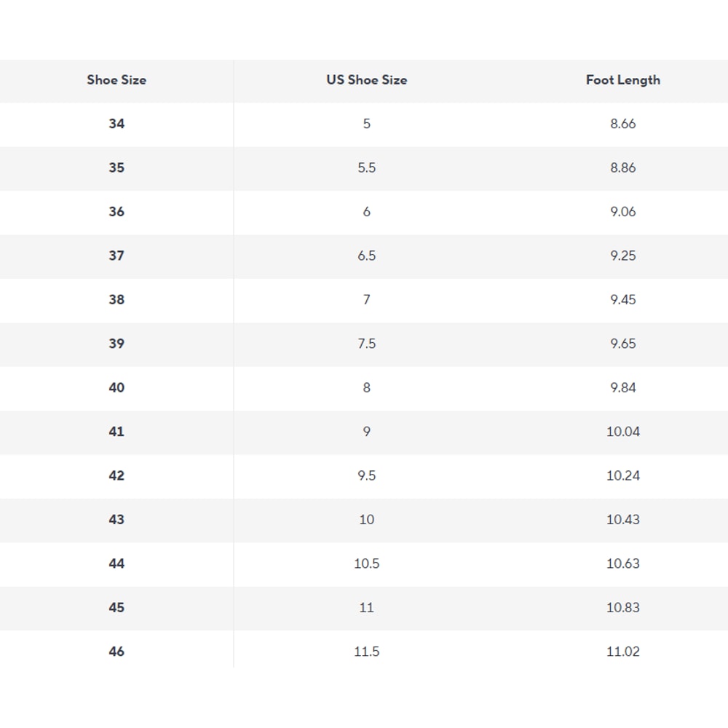Viewport: 728px width, 728px height.
Task: Select US shoe size 11.5 cell
Action: point(366,652)
